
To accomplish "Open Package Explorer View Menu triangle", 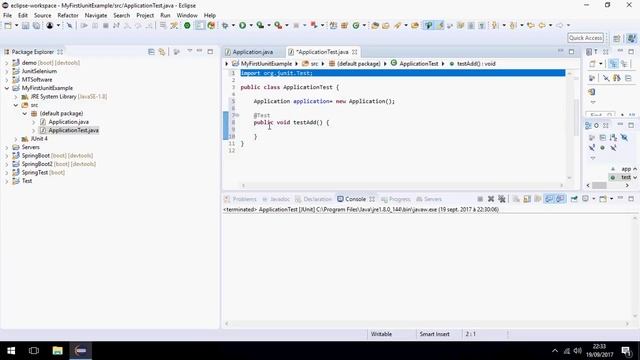I will [189, 51].
